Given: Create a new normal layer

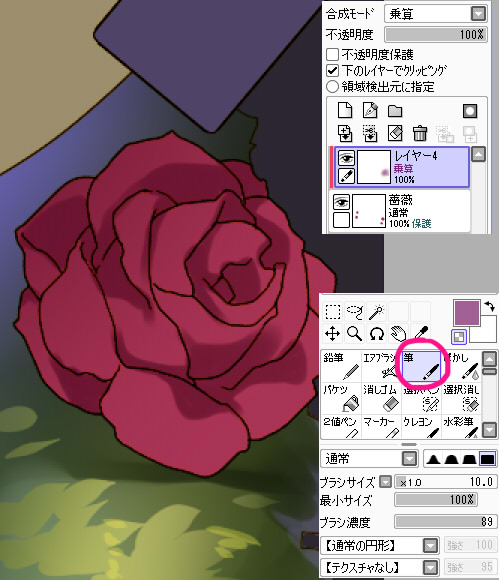Looking at the screenshot, I should click(x=345, y=110).
